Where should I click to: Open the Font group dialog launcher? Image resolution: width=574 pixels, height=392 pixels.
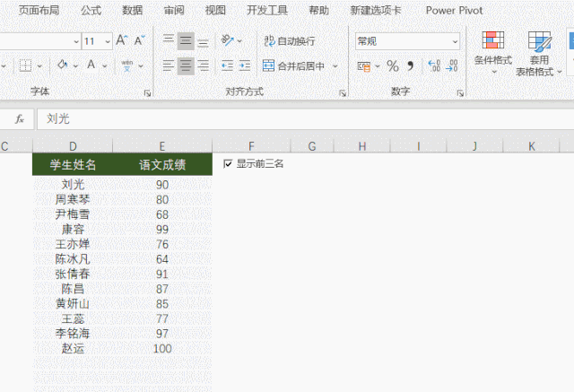[x=147, y=93]
